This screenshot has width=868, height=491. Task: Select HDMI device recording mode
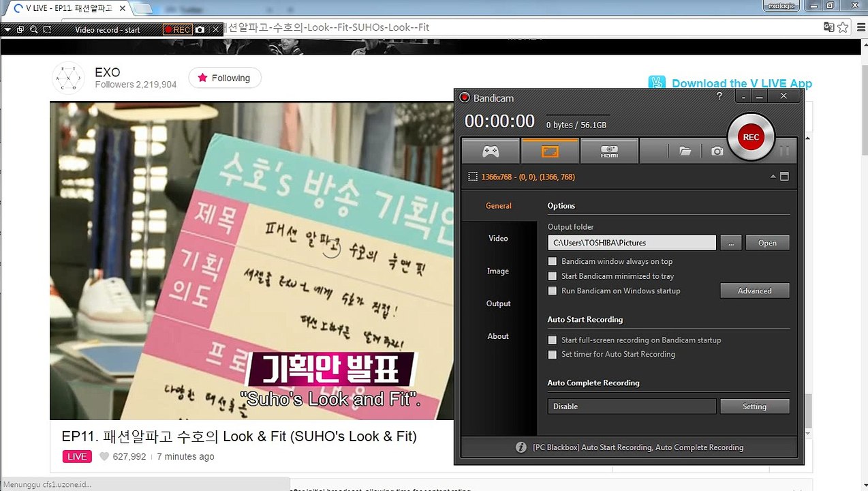coord(609,151)
